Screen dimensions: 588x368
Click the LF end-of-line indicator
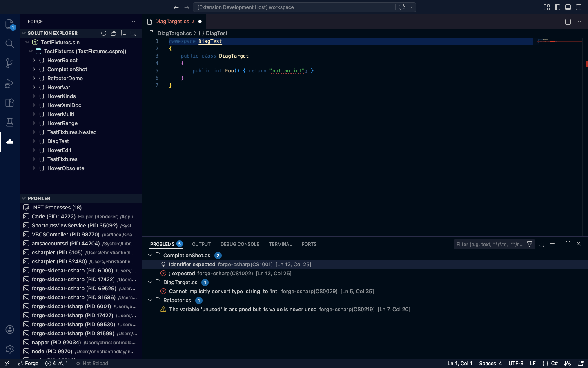533,363
